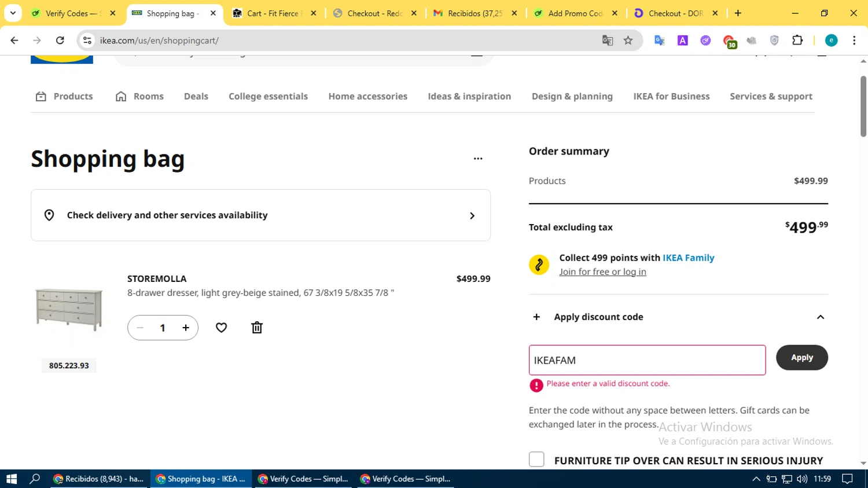Open the tab search dropdown arrow
Viewport: 868px width, 488px height.
pyautogui.click(x=13, y=13)
